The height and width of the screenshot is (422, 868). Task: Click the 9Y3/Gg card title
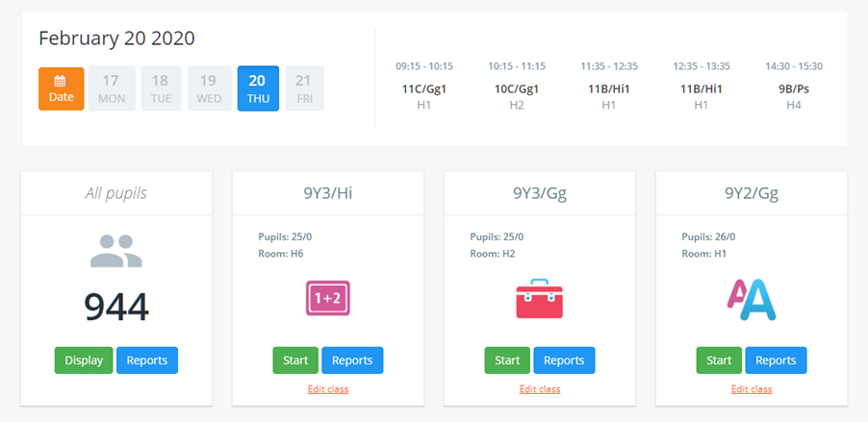point(540,193)
